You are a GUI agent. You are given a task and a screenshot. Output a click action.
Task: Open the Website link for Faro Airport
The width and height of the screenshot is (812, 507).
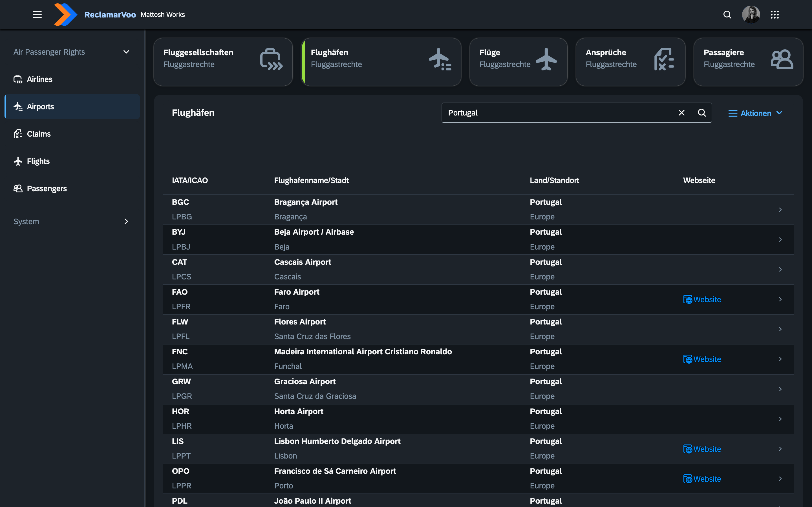pos(702,299)
